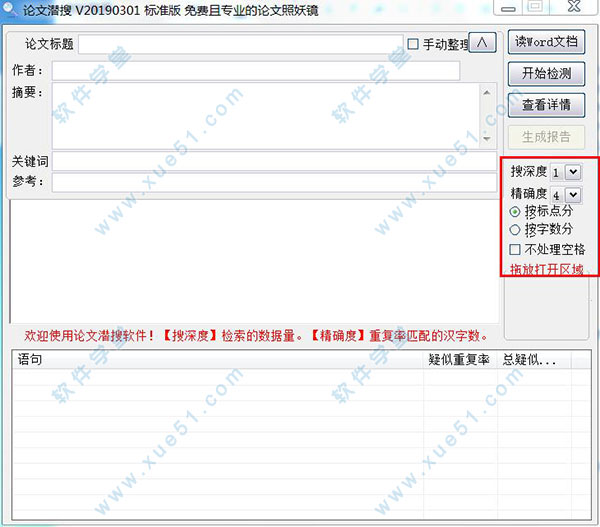Click the disabled 生成报告 button

[546, 137]
